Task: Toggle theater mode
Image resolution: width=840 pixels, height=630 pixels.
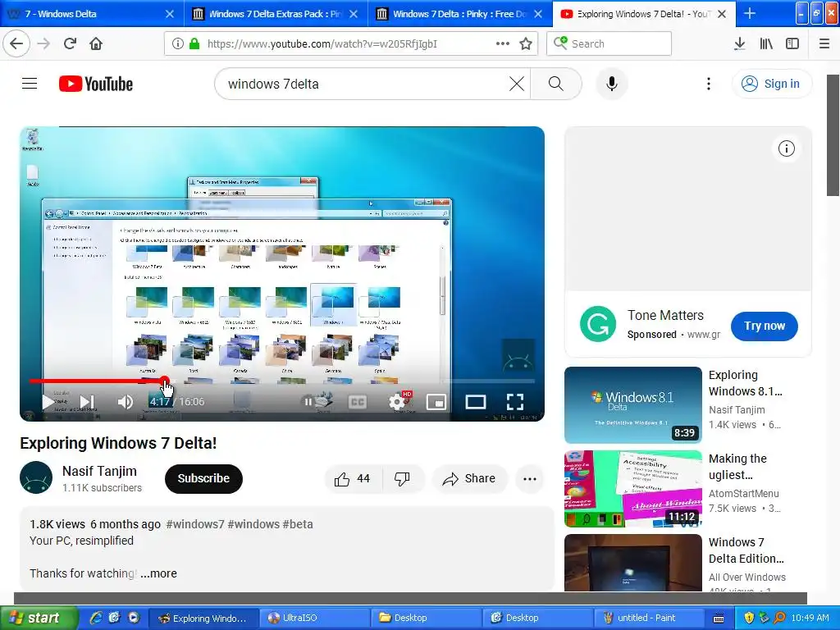Action: (476, 402)
